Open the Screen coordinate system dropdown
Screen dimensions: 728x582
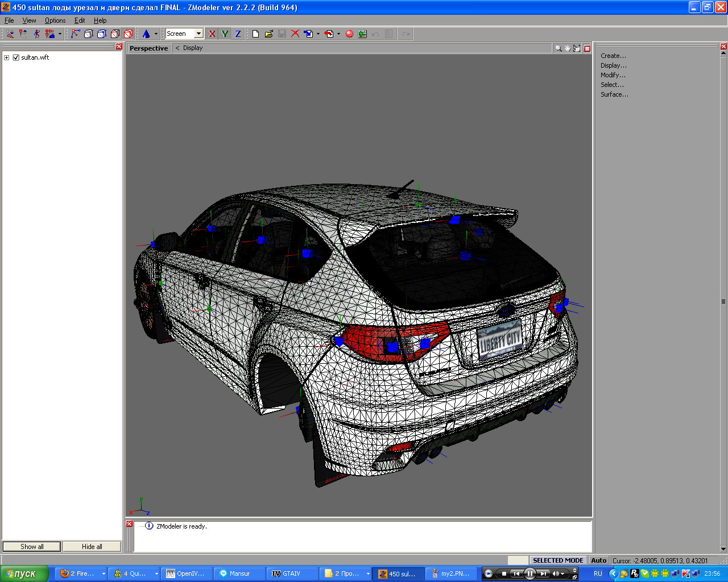pos(198,34)
